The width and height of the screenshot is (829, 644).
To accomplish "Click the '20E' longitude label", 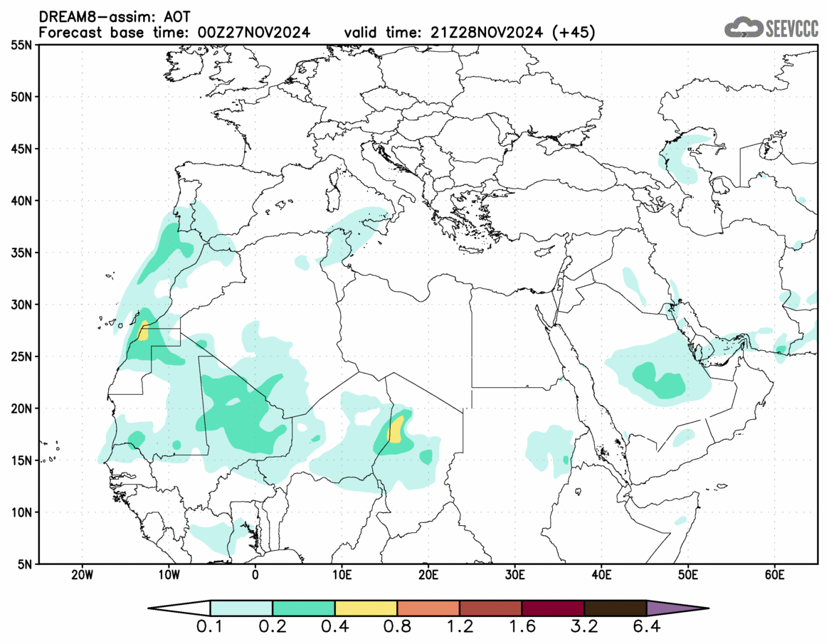I will [428, 575].
